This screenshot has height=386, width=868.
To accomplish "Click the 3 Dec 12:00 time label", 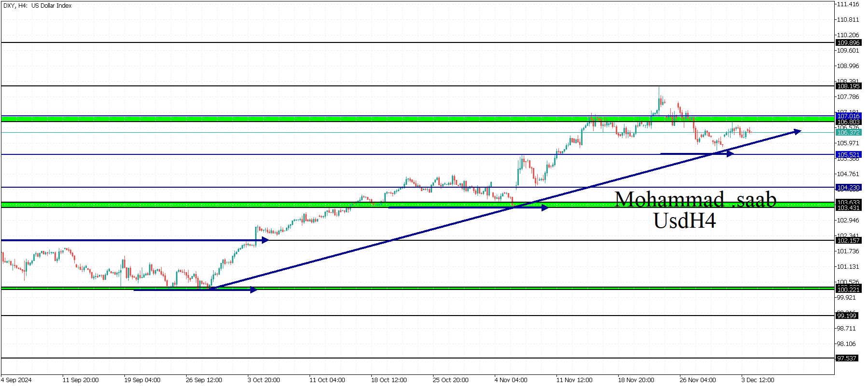I will (x=758, y=380).
